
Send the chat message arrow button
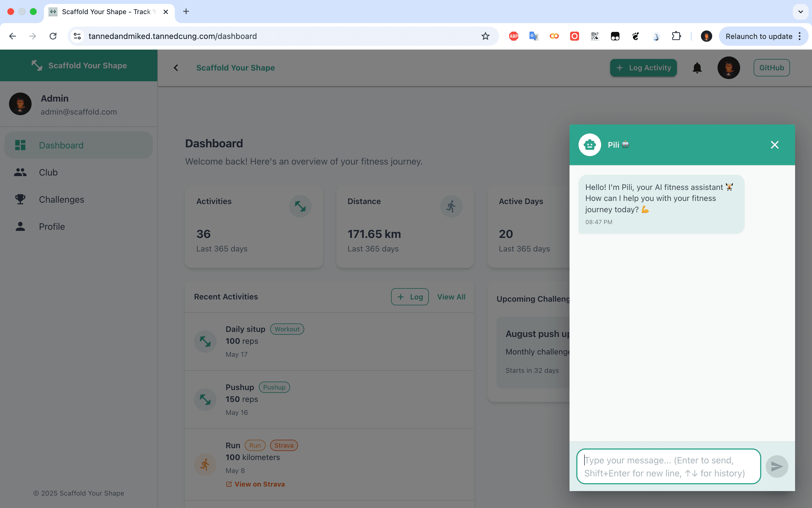point(777,466)
